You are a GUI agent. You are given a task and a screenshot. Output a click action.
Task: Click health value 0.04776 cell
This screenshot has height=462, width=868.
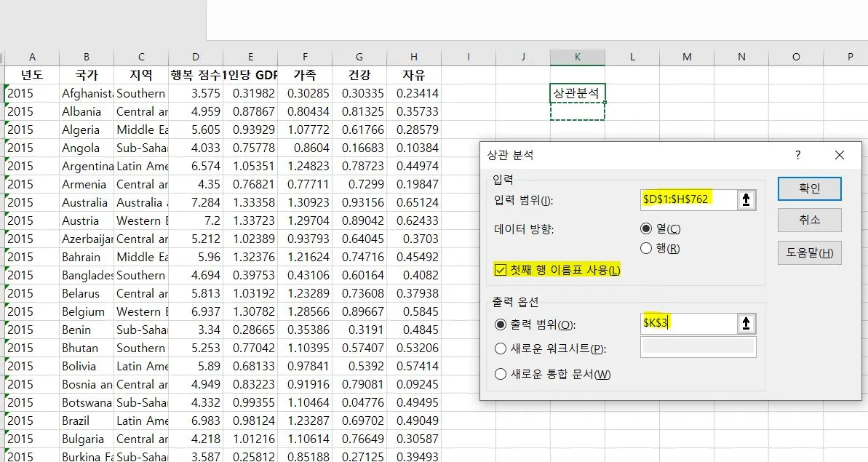click(359, 402)
